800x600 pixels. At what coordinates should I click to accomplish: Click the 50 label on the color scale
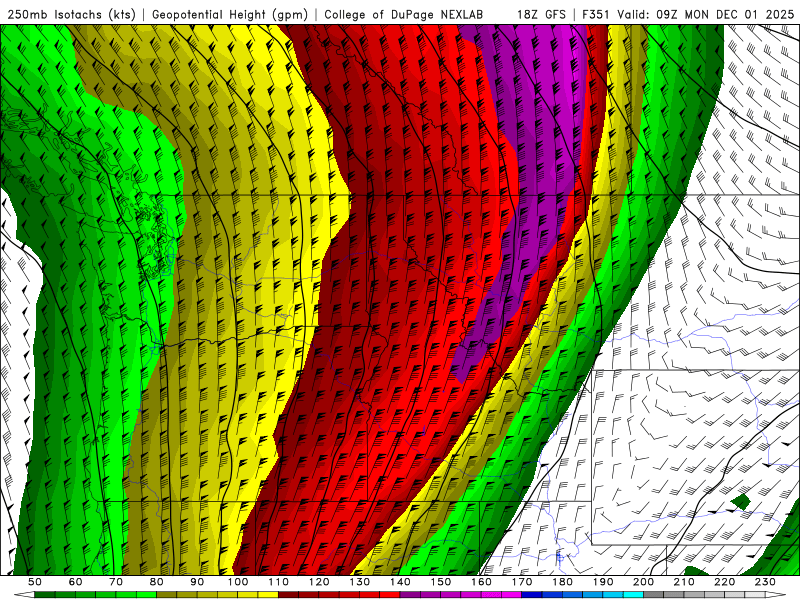[x=34, y=582]
